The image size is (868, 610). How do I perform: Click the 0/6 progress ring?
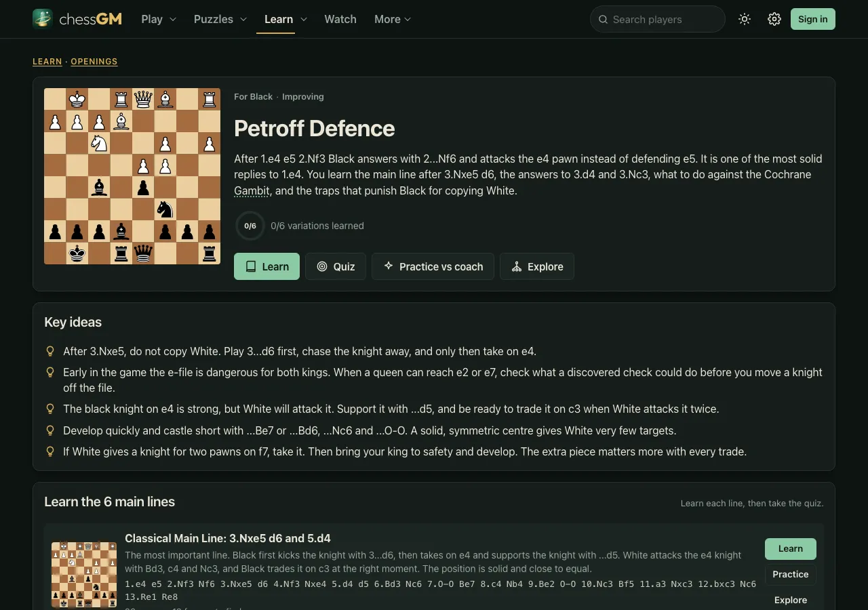pyautogui.click(x=250, y=226)
